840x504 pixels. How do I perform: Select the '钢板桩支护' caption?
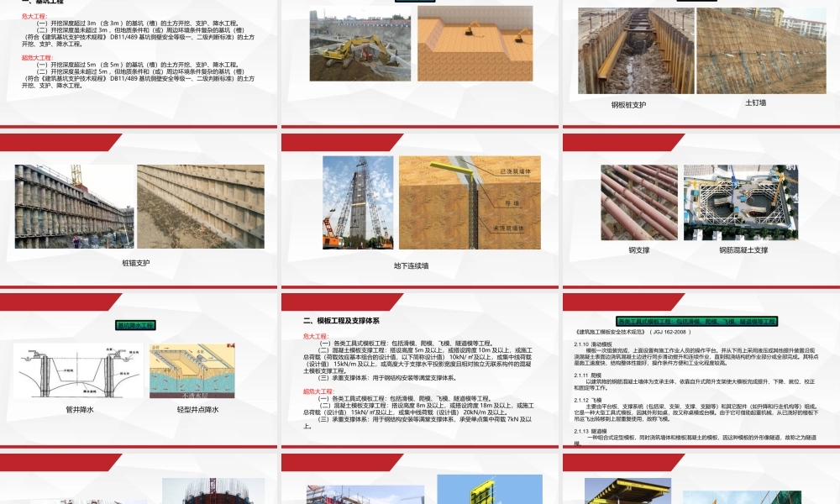click(628, 105)
